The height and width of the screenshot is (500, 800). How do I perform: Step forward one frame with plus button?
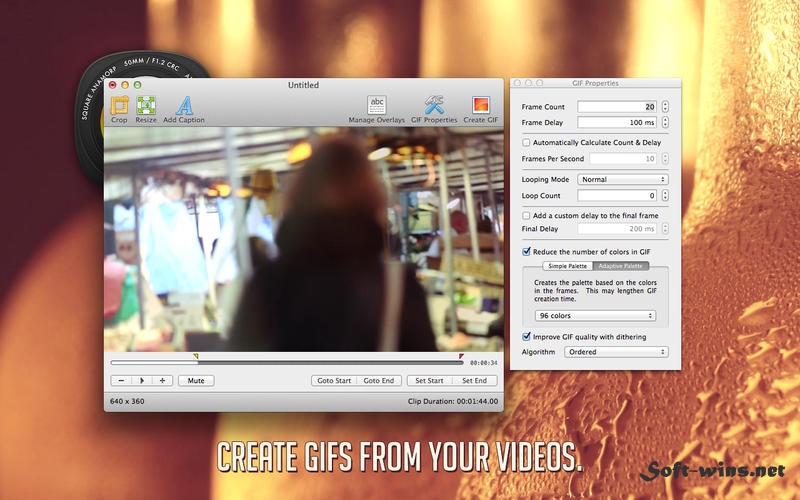coord(162,381)
